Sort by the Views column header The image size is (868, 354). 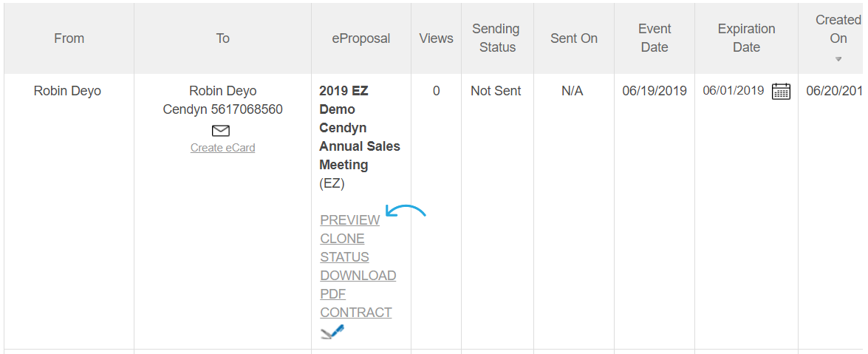click(x=436, y=38)
